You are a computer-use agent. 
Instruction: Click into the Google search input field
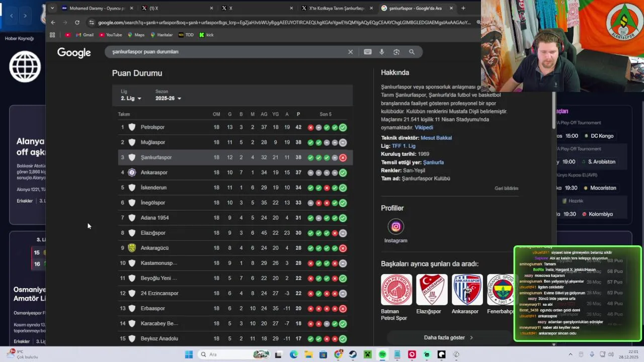pyautogui.click(x=226, y=52)
